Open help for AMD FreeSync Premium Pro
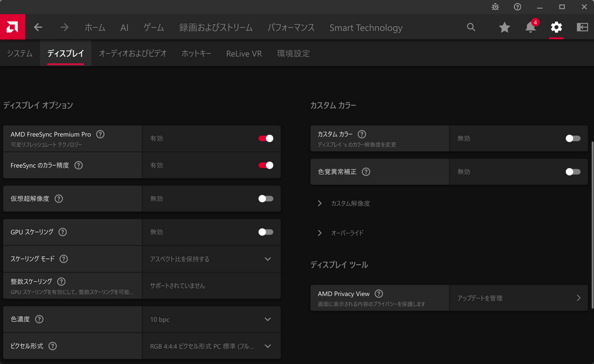The image size is (594, 364). (100, 134)
